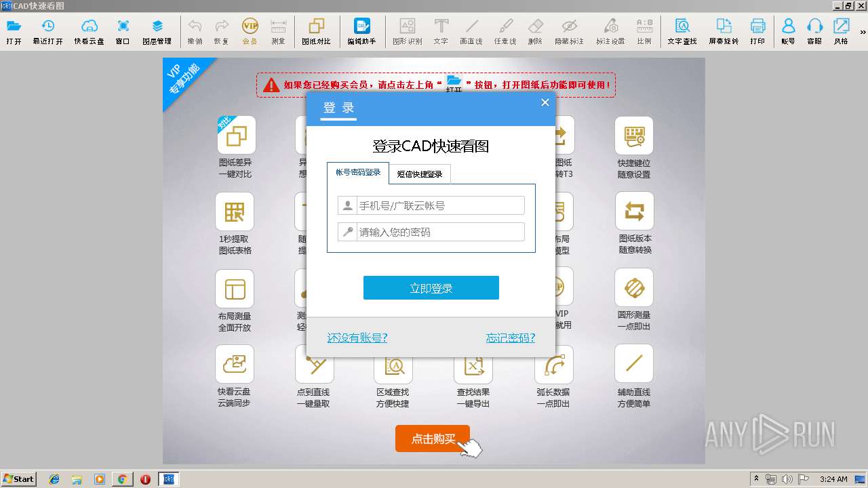Select the 文字 text tool
Viewport: 868px width, 488px height.
tap(441, 32)
